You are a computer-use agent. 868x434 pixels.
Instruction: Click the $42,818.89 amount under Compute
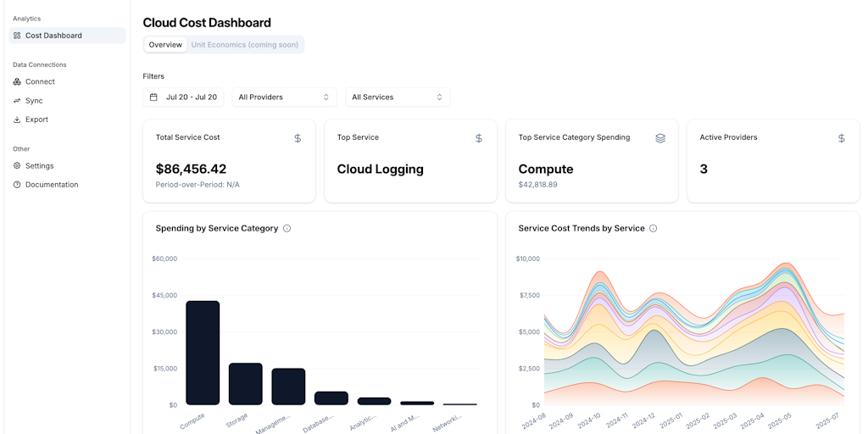tap(538, 184)
